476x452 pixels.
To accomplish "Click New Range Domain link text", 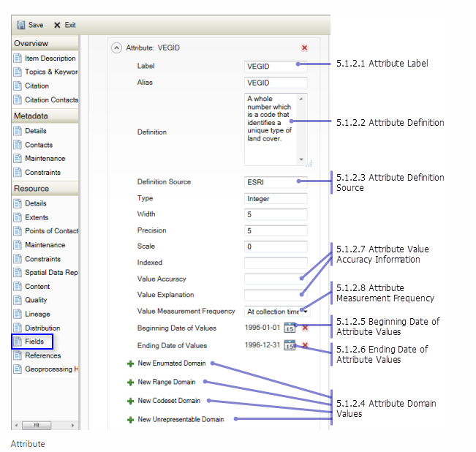I will coord(167,382).
